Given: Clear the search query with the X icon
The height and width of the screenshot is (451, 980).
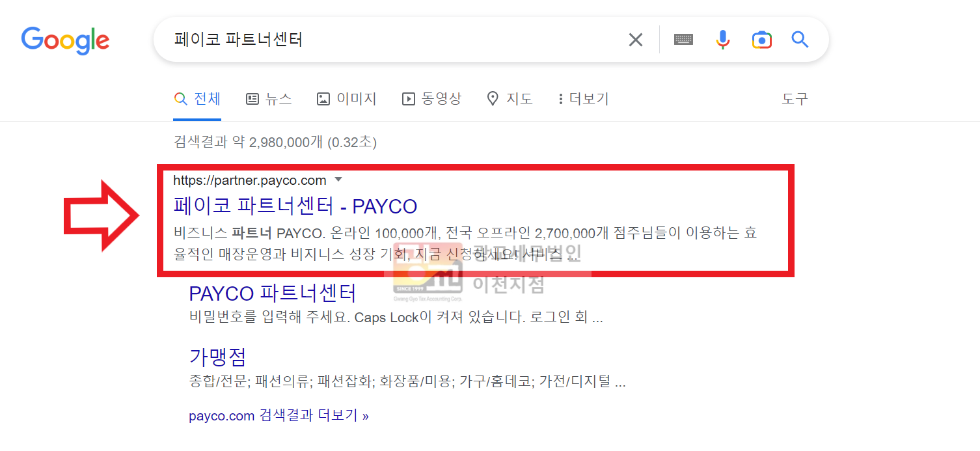Looking at the screenshot, I should pos(636,40).
